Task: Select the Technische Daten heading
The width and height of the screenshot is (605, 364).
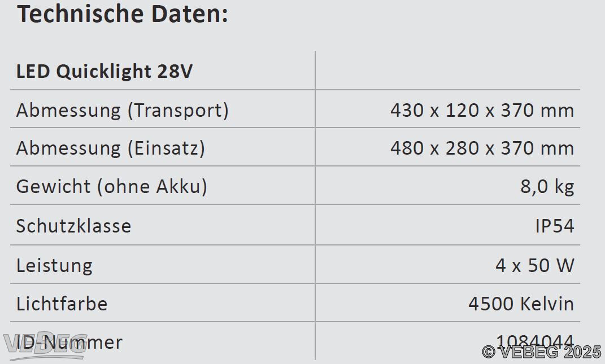Action: 123,14
